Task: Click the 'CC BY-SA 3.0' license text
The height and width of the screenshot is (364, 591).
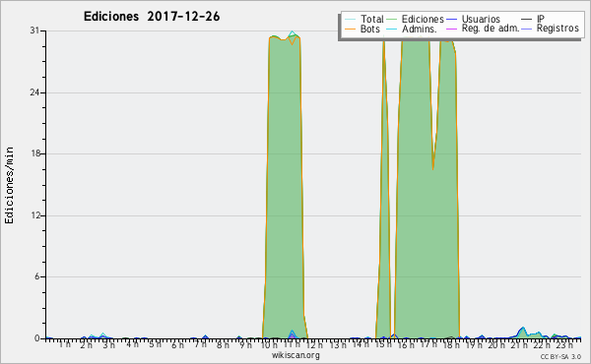Action: coord(560,356)
